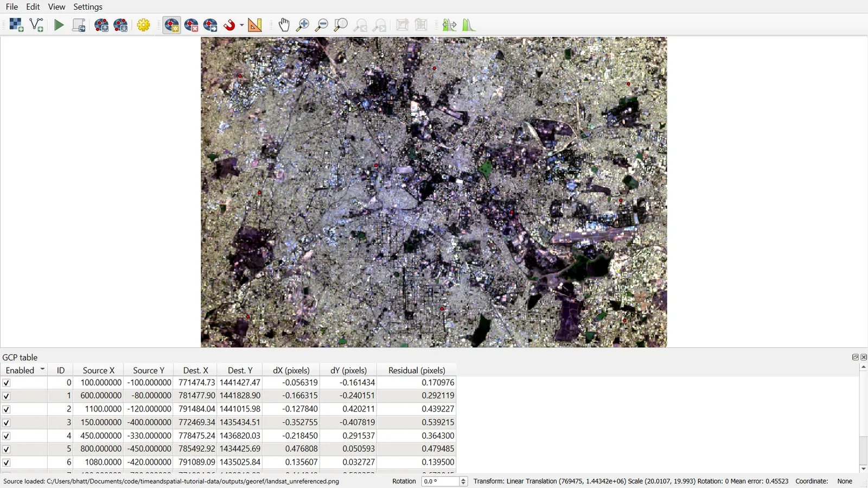The width and height of the screenshot is (868, 488).
Task: Sort GCP table by Residual (pixels) header
Action: tap(417, 370)
